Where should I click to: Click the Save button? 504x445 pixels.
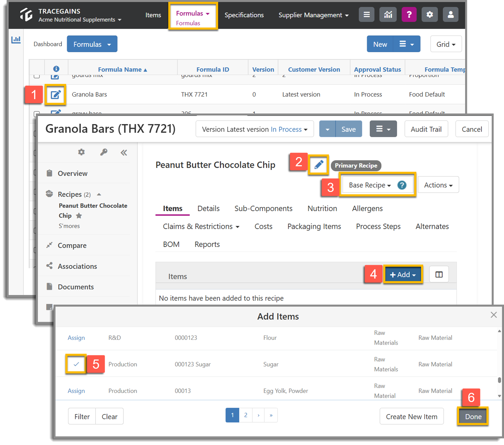[x=349, y=129]
